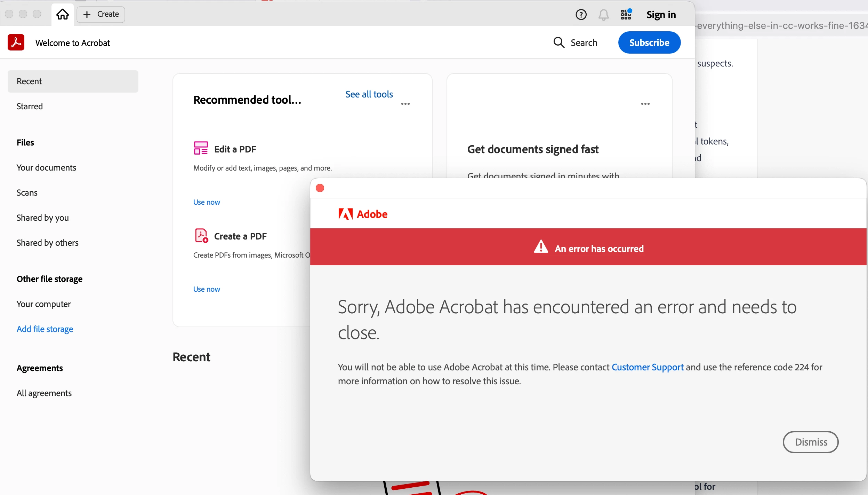Open the apps grid icon
The image size is (868, 495).
[626, 15]
